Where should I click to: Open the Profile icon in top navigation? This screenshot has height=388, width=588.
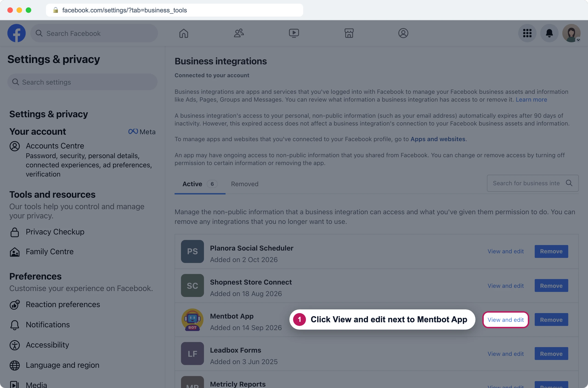[x=403, y=33]
